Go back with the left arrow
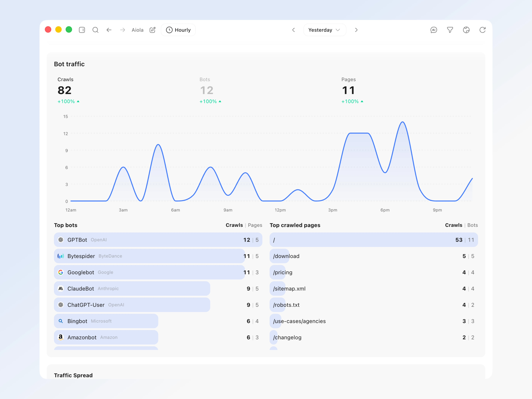532x399 pixels. click(109, 30)
